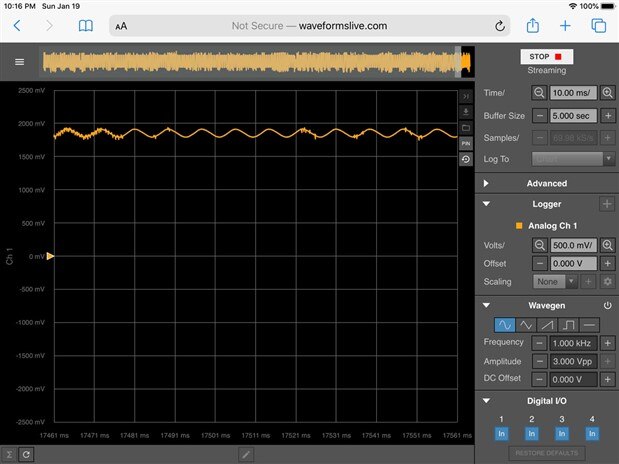The image size is (619, 464).
Task: Zoom out the Volts/ scale
Action: (x=539, y=245)
